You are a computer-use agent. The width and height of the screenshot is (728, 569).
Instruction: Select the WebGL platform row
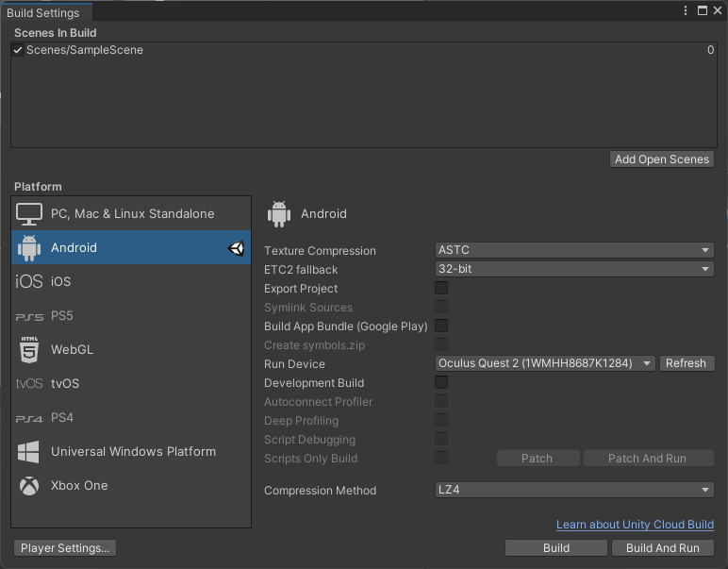(131, 350)
